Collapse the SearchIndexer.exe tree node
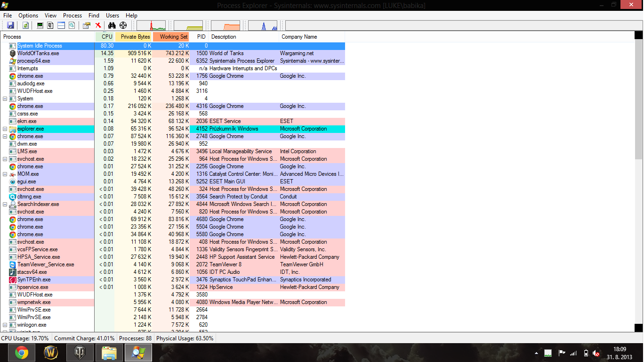Screen dimensions: 644x362 point(5,204)
